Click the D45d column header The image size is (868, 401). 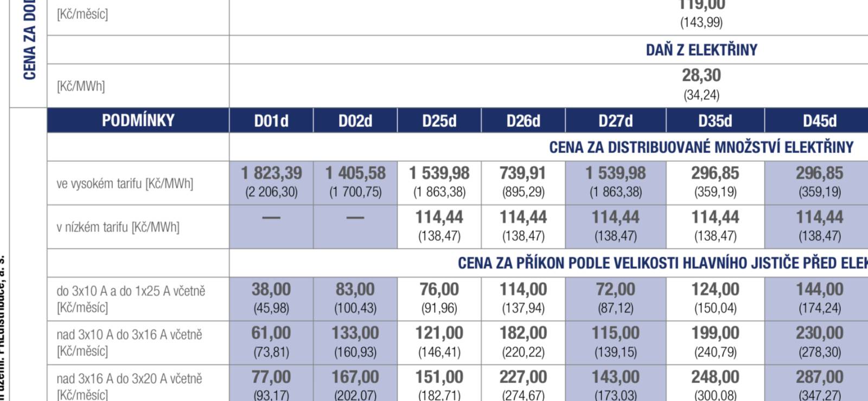pos(820,120)
